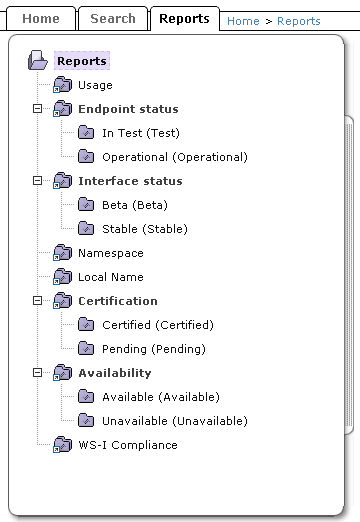Collapse the Certification tree node
360x522 pixels.
tap(37, 301)
